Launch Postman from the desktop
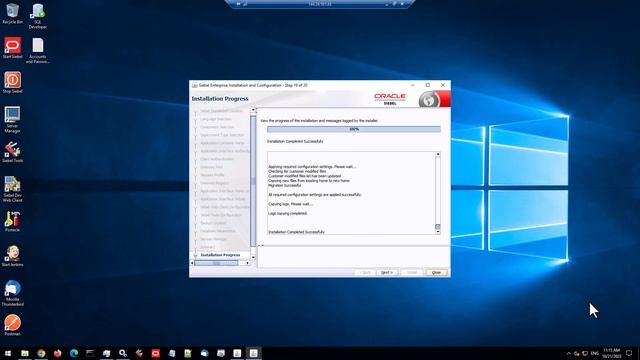Image resolution: width=640 pixels, height=360 pixels. [12, 325]
